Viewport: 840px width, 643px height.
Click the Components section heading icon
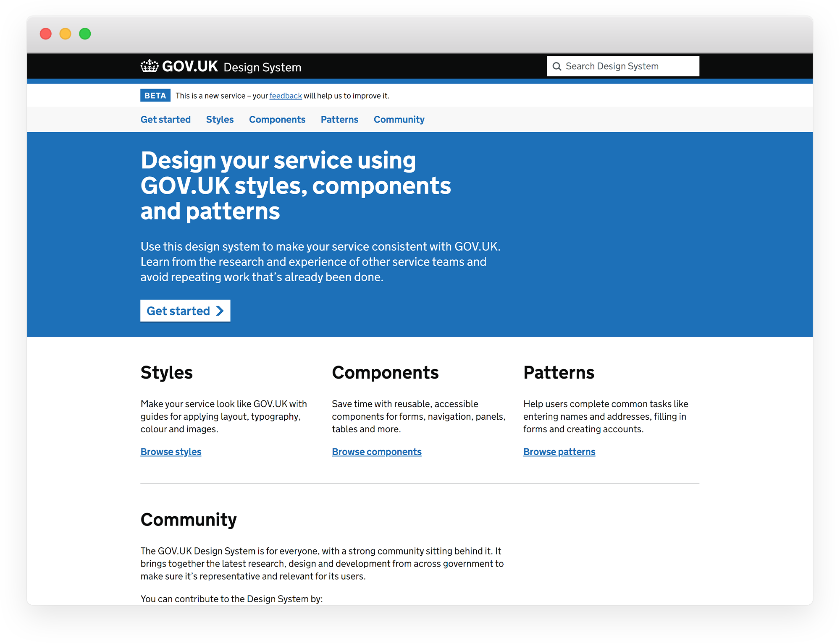pyautogui.click(x=385, y=373)
